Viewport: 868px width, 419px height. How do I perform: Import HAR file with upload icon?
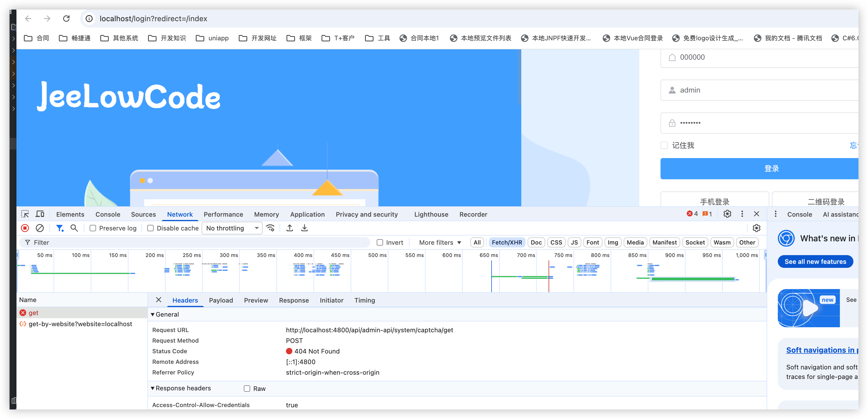pyautogui.click(x=289, y=228)
